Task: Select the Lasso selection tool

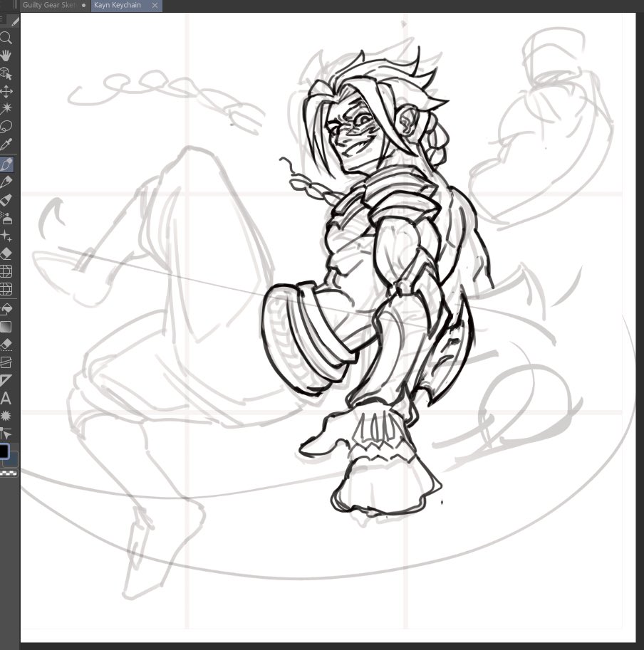Action: [x=6, y=126]
